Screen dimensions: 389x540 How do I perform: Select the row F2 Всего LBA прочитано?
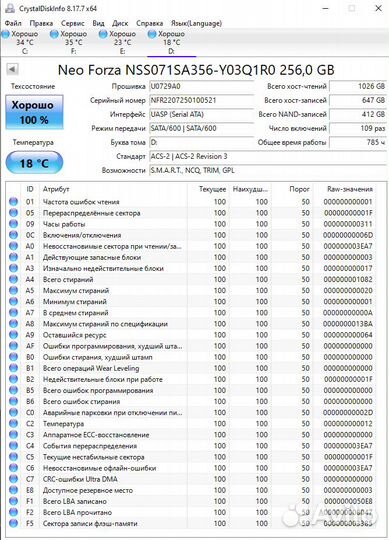coord(191,512)
